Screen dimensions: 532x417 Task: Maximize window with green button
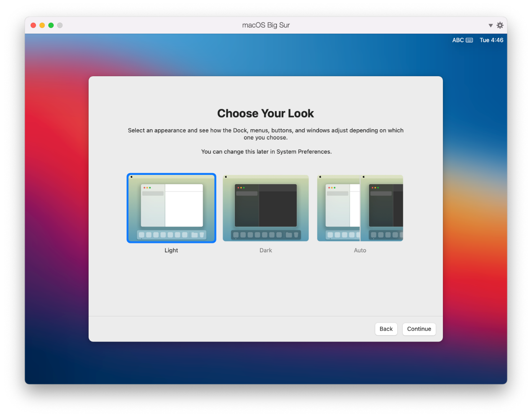click(x=51, y=25)
